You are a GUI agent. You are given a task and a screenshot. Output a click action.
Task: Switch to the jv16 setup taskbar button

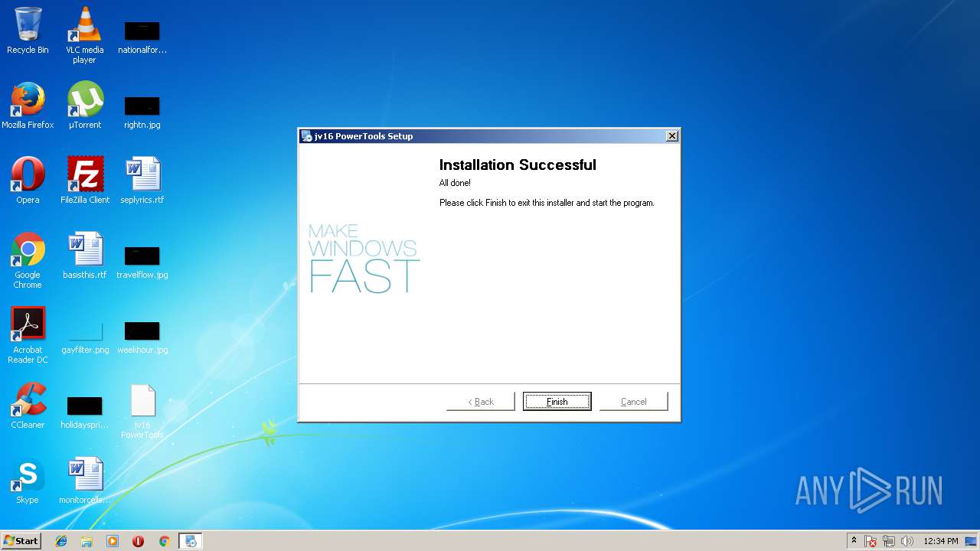coord(190,541)
